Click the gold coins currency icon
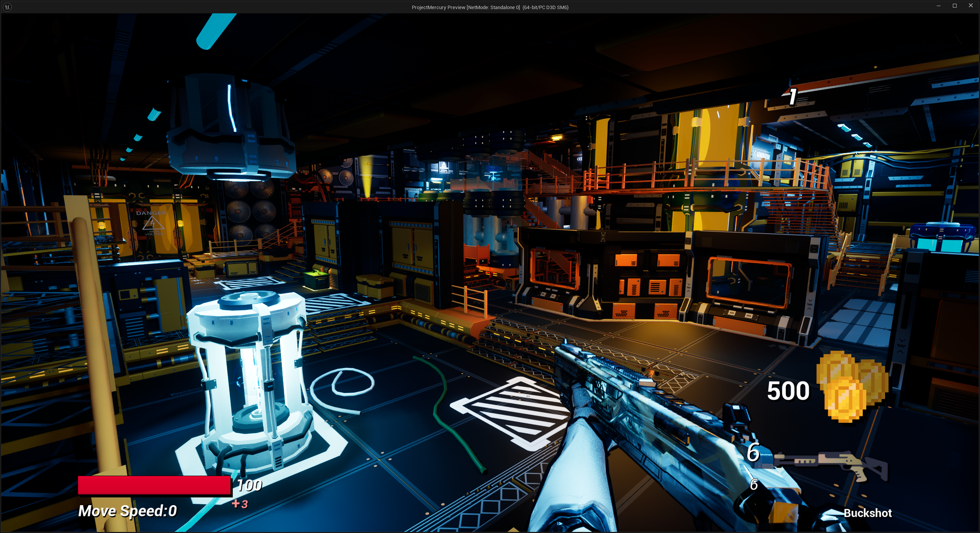This screenshot has height=533, width=980. (851, 387)
